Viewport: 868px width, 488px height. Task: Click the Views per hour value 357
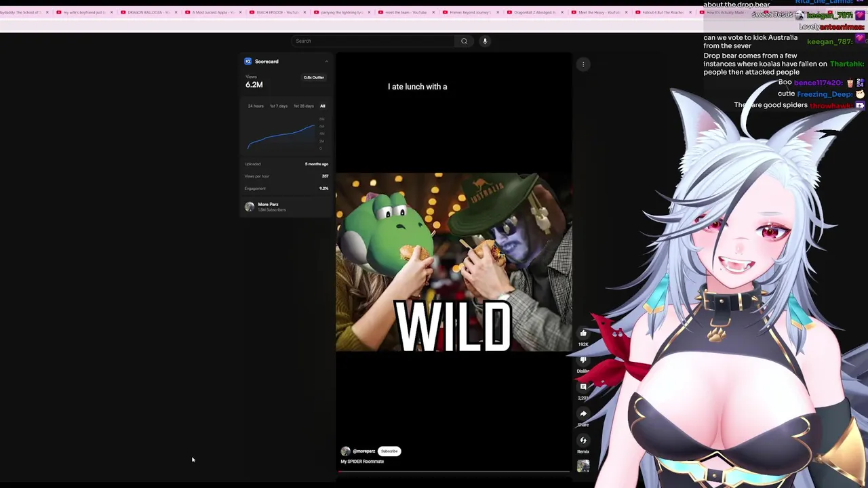click(325, 176)
